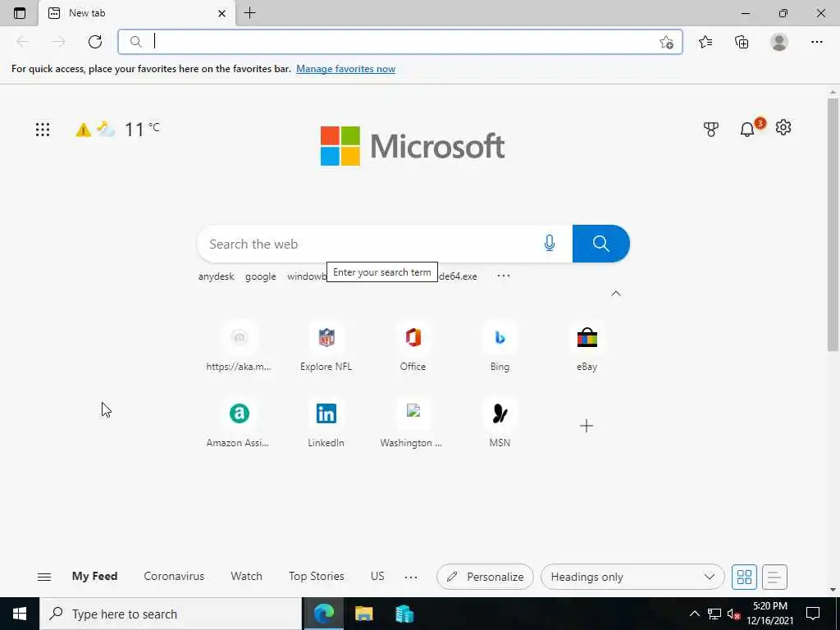Open a new tab with plus button
The image size is (840, 630).
(249, 13)
